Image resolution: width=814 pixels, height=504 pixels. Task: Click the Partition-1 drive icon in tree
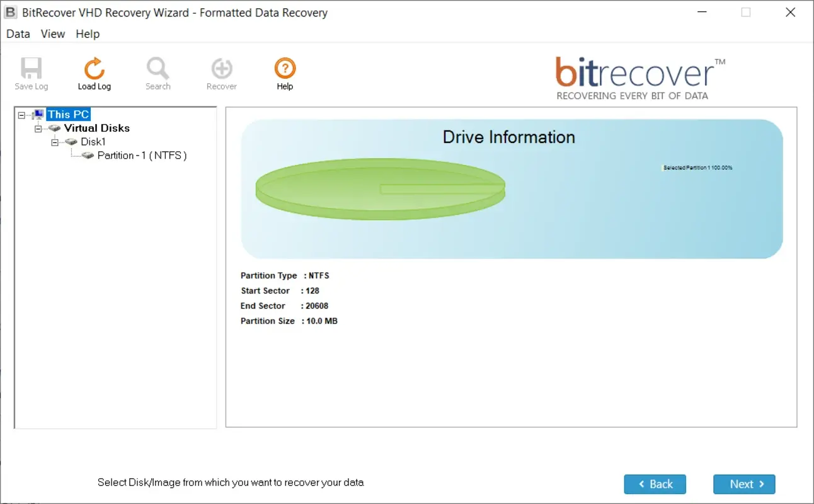(88, 156)
